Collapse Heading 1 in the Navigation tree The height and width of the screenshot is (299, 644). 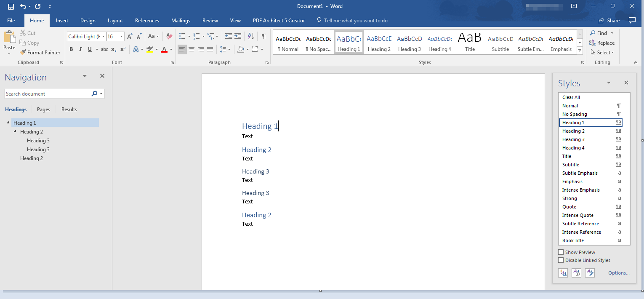[x=8, y=123]
